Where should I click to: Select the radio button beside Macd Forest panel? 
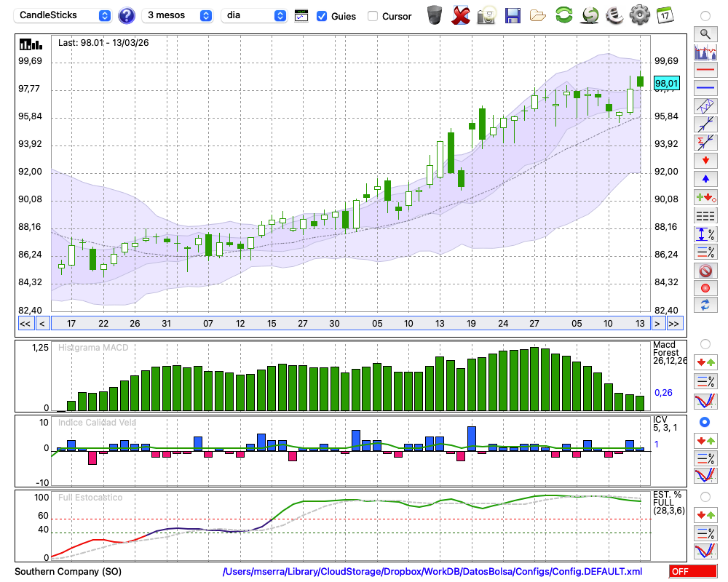tap(705, 344)
